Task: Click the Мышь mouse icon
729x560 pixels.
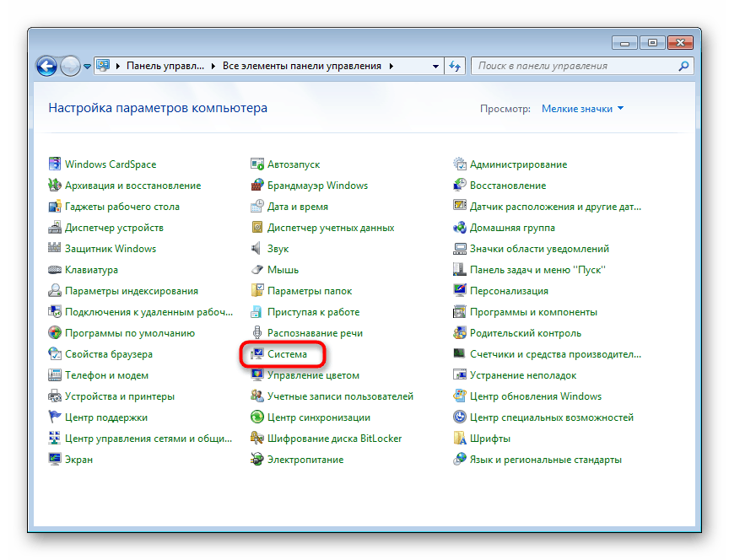Action: click(x=257, y=270)
